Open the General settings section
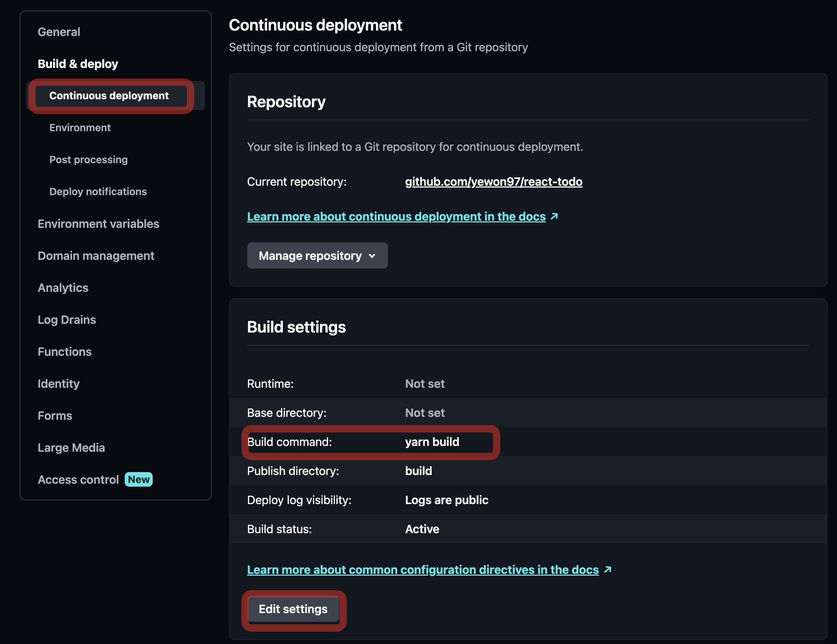Viewport: 837px width, 644px height. click(59, 32)
